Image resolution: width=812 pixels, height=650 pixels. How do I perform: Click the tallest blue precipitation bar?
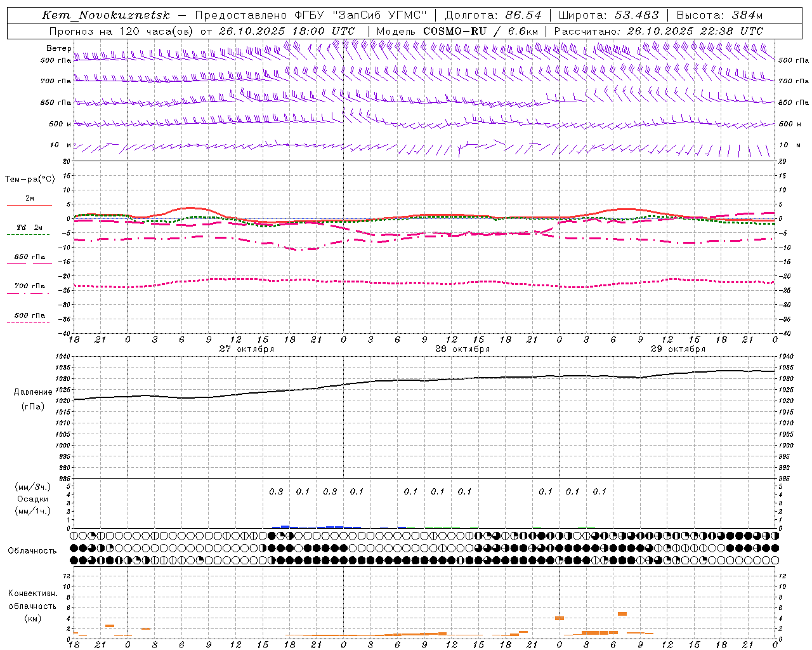tap(285, 526)
